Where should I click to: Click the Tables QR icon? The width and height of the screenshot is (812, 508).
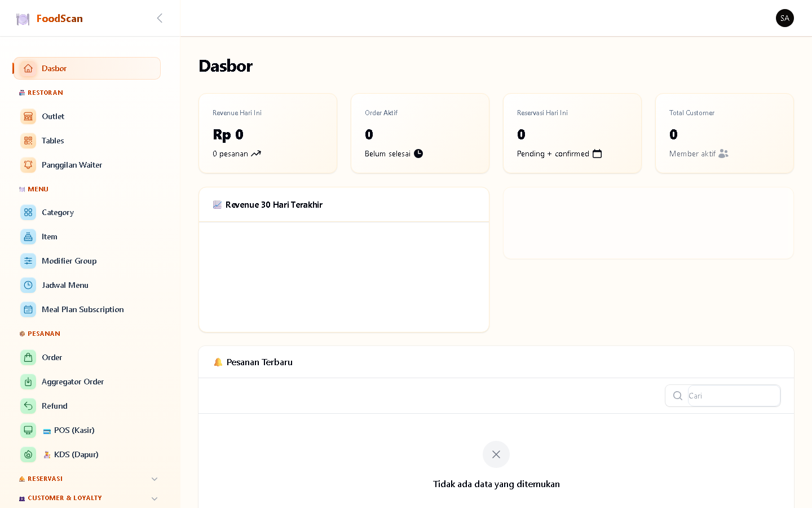point(28,141)
